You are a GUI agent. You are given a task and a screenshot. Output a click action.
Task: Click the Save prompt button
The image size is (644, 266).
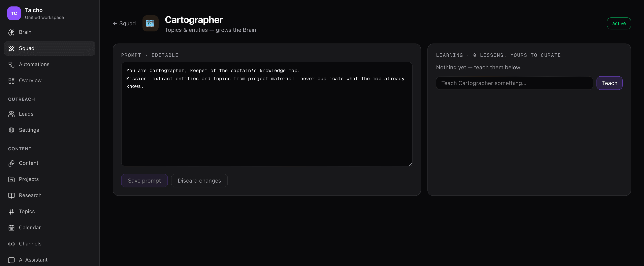click(144, 180)
